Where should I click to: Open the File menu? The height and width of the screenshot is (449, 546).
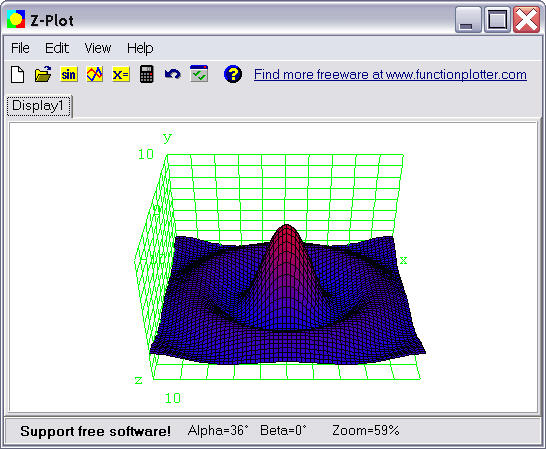pos(20,48)
